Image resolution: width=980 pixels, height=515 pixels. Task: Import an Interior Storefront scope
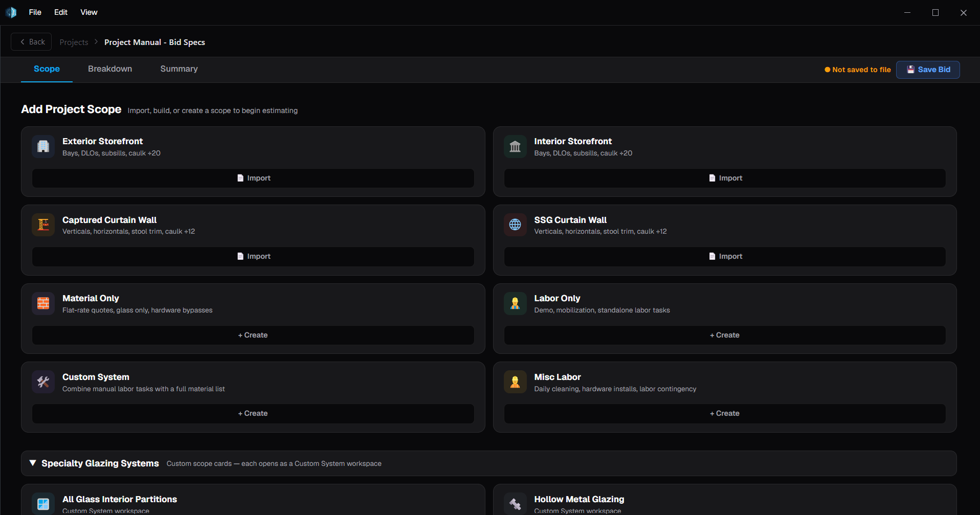[x=725, y=178]
